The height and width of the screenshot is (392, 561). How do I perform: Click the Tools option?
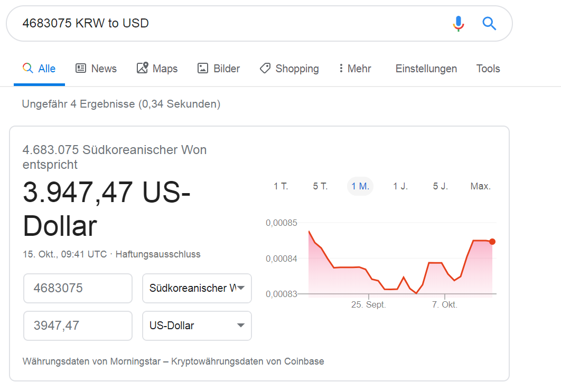pyautogui.click(x=488, y=68)
